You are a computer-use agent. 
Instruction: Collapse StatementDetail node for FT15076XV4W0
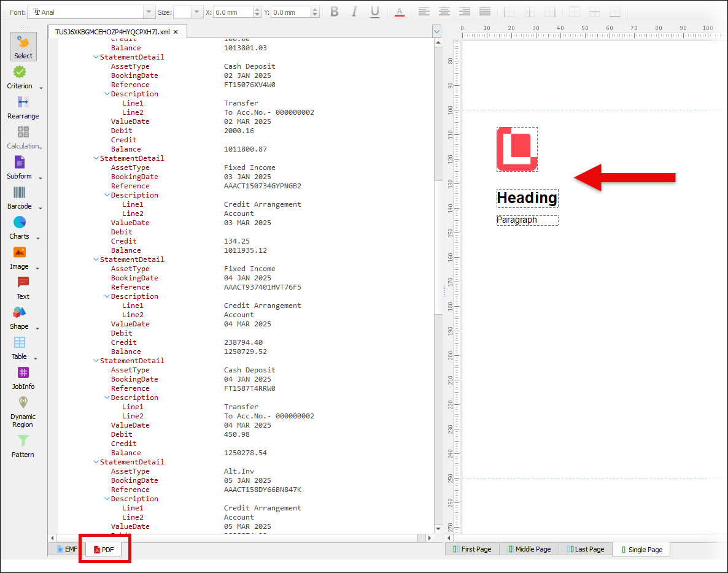[x=96, y=57]
